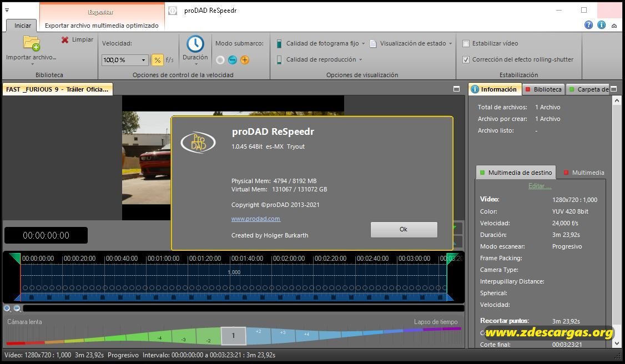Click the Calidad de reproducción icon
625x364 pixels.
(x=279, y=60)
